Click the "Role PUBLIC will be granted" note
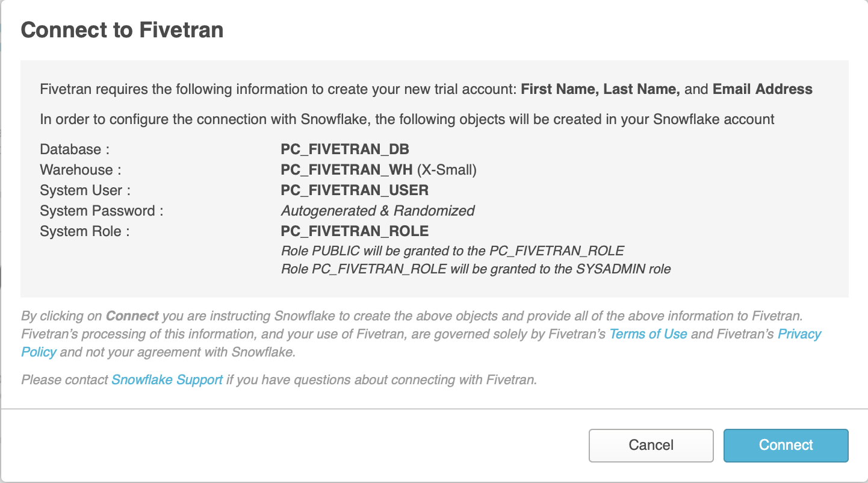868x483 pixels. tap(452, 251)
